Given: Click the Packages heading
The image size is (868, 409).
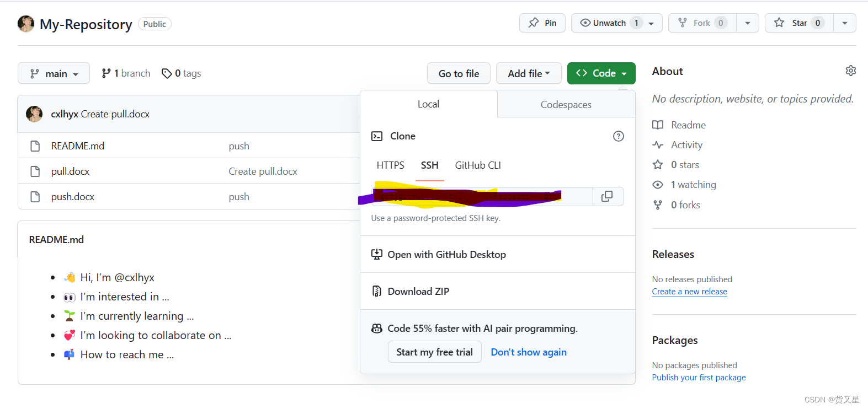Looking at the screenshot, I should pyautogui.click(x=675, y=340).
